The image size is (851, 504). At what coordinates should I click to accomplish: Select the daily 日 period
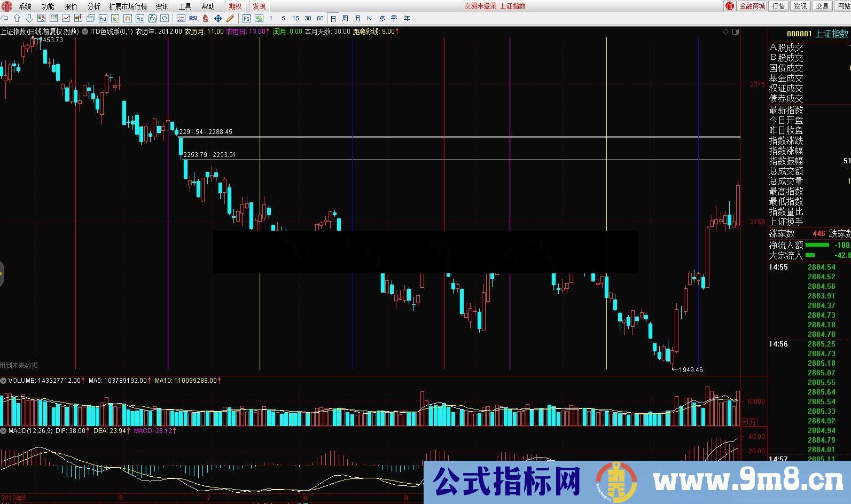pos(333,18)
